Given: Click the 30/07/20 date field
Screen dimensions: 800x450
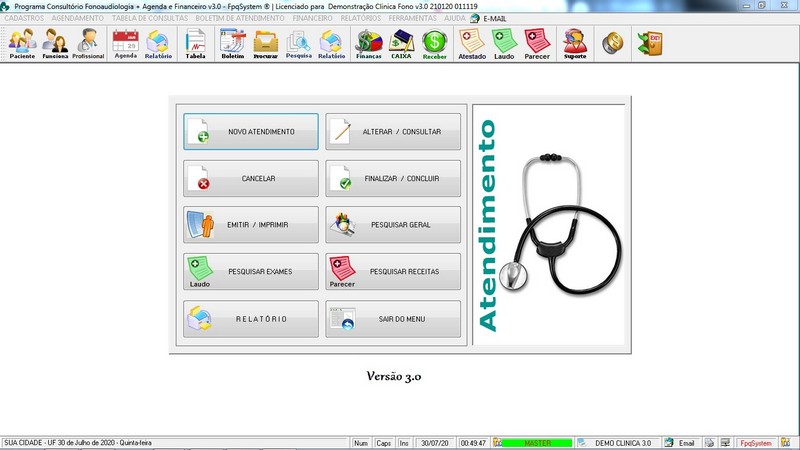Looking at the screenshot, I should 435,443.
